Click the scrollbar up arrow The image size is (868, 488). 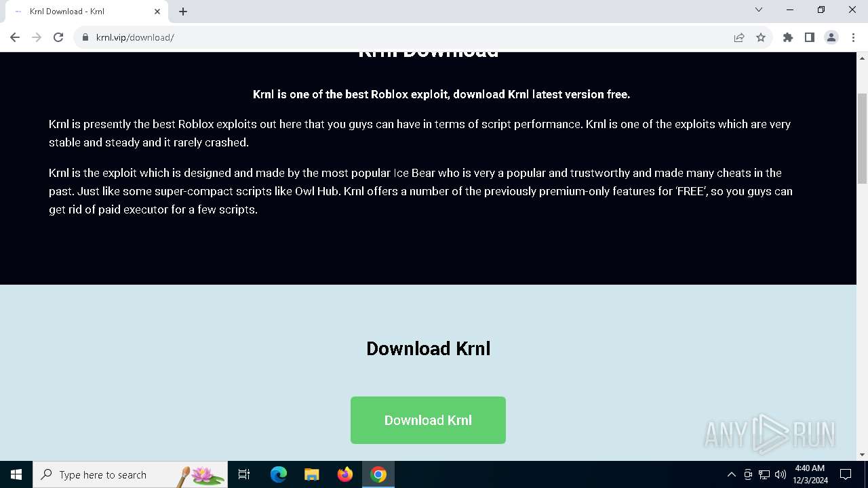(862, 58)
